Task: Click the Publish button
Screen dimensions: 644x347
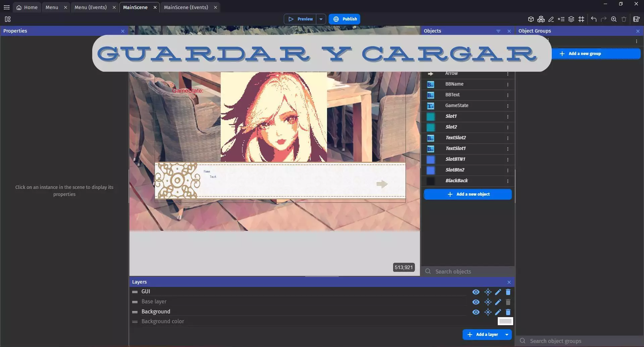Action: [x=344, y=19]
